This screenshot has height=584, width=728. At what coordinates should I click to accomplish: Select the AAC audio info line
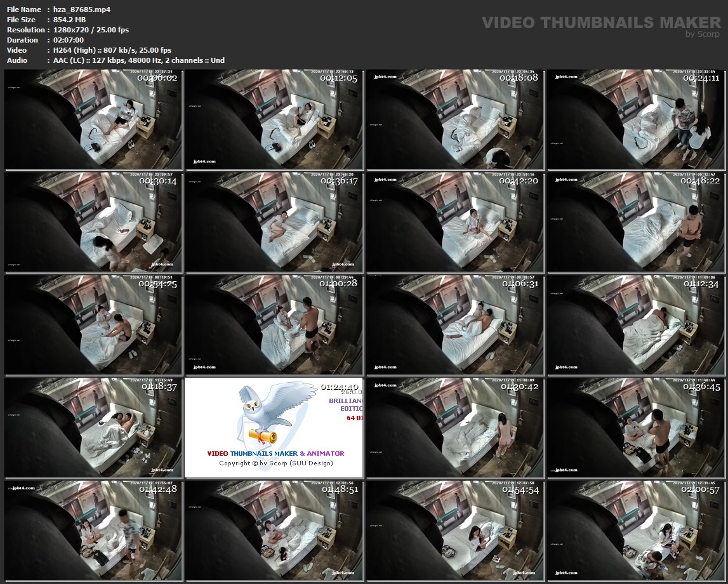pyautogui.click(x=139, y=60)
